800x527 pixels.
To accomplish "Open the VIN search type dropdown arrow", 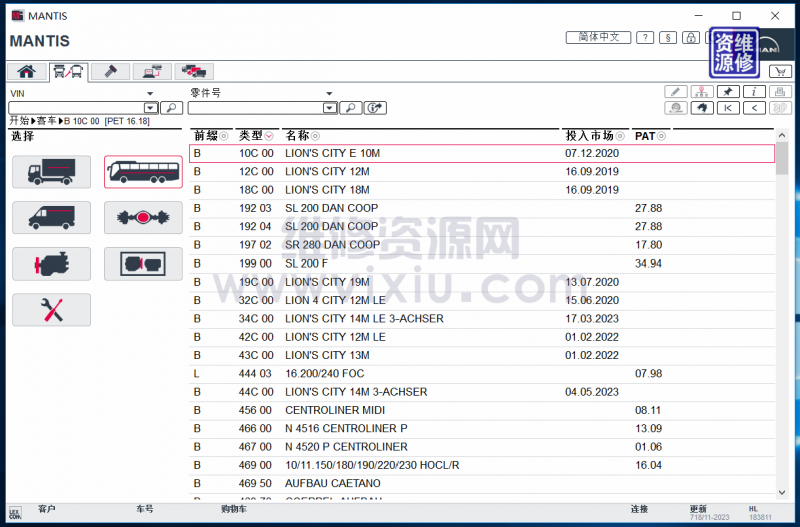I will click(150, 93).
